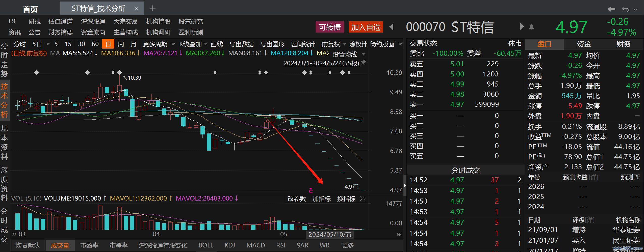The image size is (644, 252).
Task: Close the VOL indicator panel
Action: [x=363, y=199]
